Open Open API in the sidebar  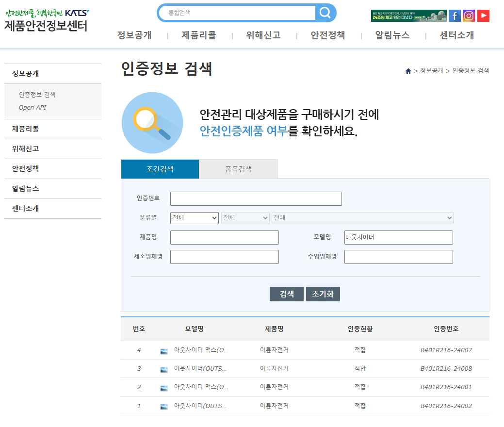pos(33,108)
